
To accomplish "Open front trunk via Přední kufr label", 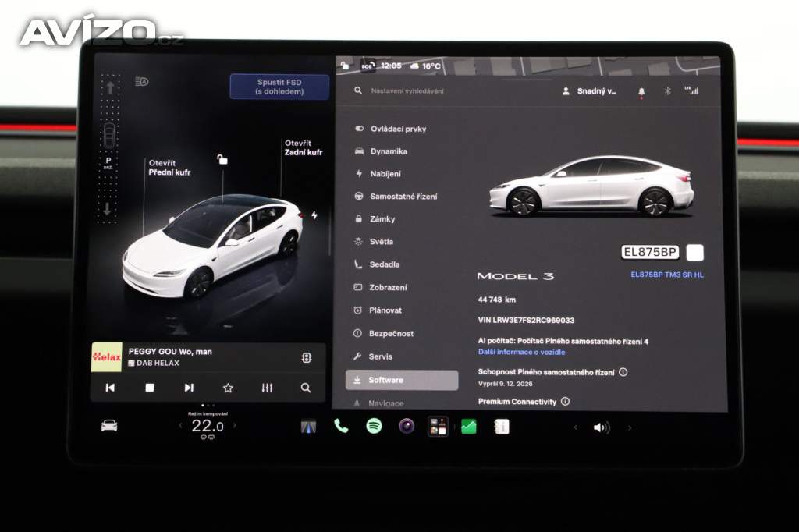I will click(x=169, y=168).
